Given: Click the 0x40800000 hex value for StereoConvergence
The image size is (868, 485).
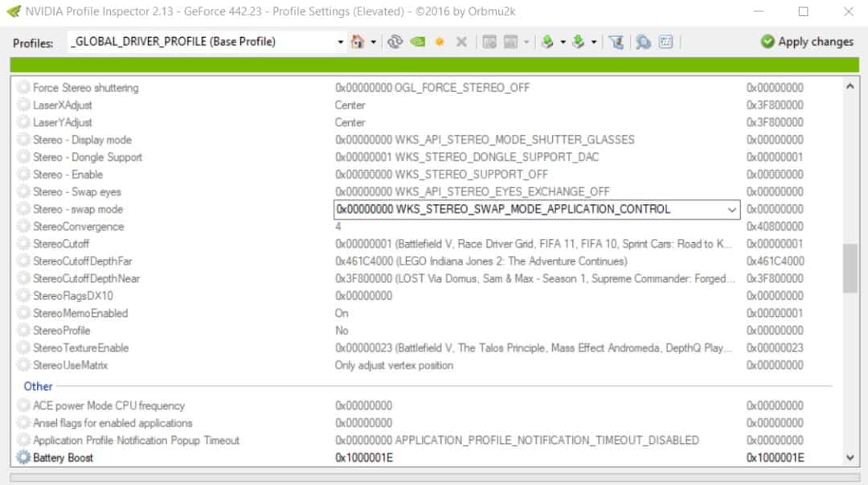Looking at the screenshot, I should (x=775, y=226).
